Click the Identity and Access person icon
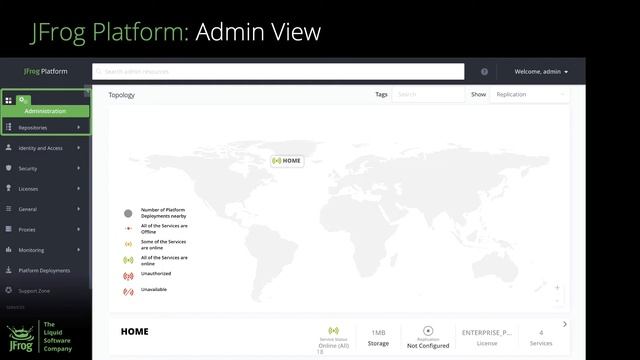 9,147
